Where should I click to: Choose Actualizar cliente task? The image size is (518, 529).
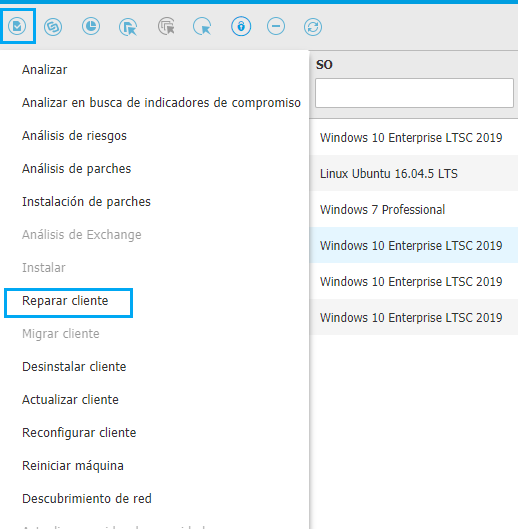point(71,400)
